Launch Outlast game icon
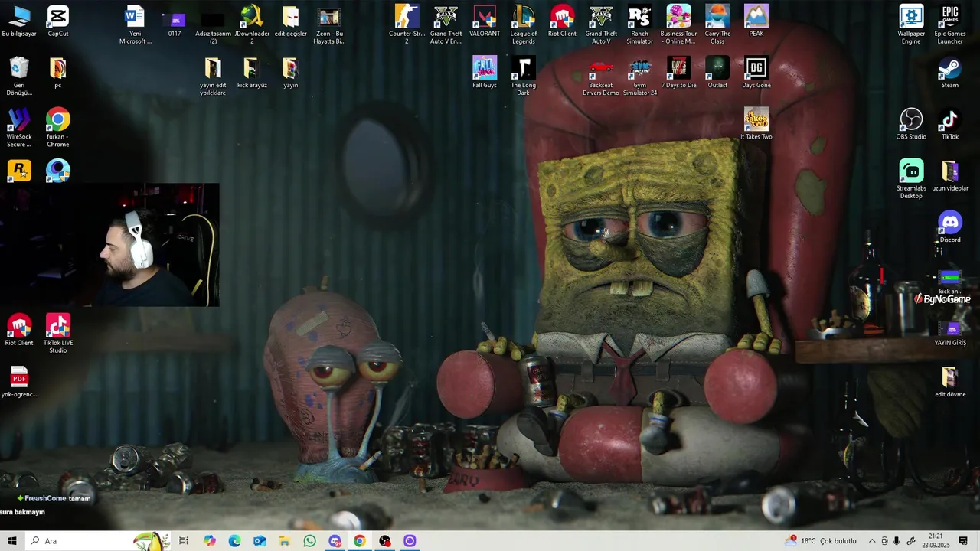Viewport: 980px width, 551px height. point(717,73)
